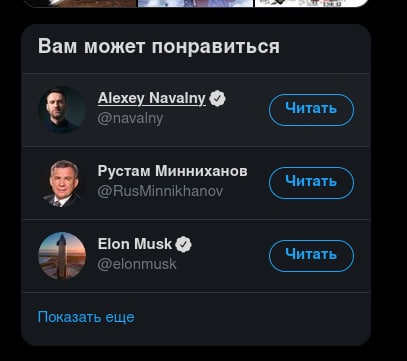Open the middle media thumbnail at top

click(196, 3)
